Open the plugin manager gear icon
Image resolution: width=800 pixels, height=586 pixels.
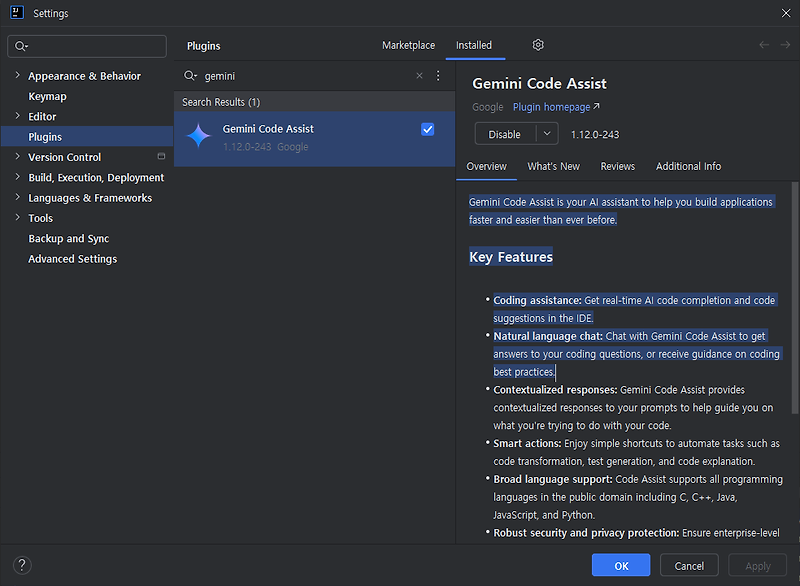click(x=537, y=45)
